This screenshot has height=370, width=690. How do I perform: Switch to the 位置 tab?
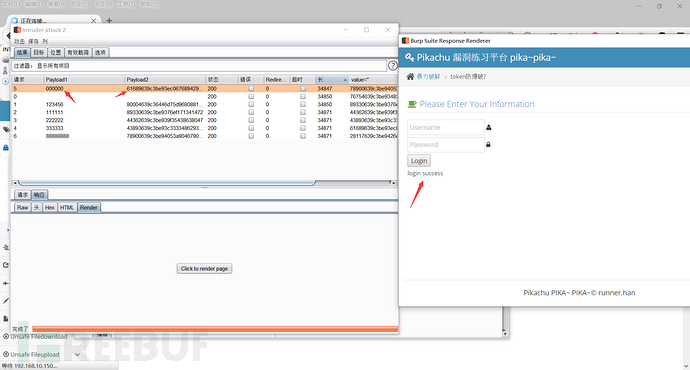click(x=55, y=52)
